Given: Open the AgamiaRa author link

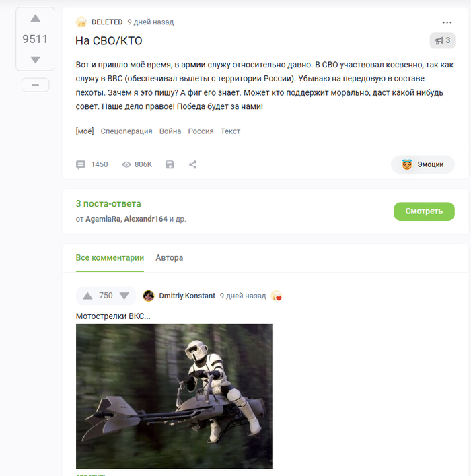Looking at the screenshot, I should click(103, 219).
